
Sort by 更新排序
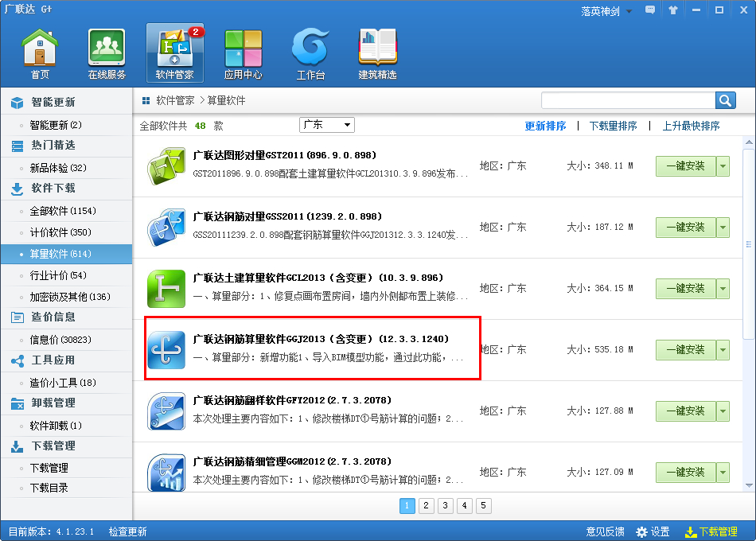pyautogui.click(x=545, y=126)
